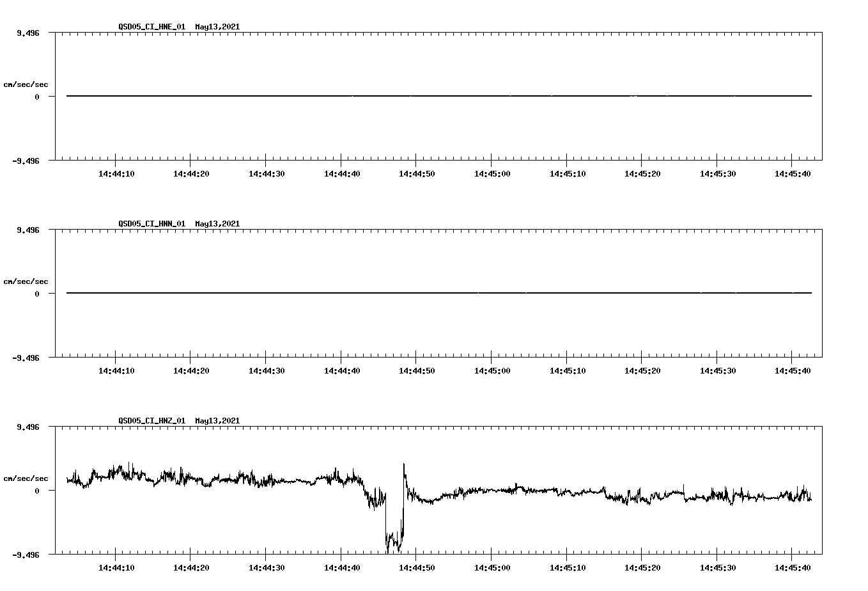
Task: Click the 14:44:40 time label under HNE plot
Action: pos(342,174)
